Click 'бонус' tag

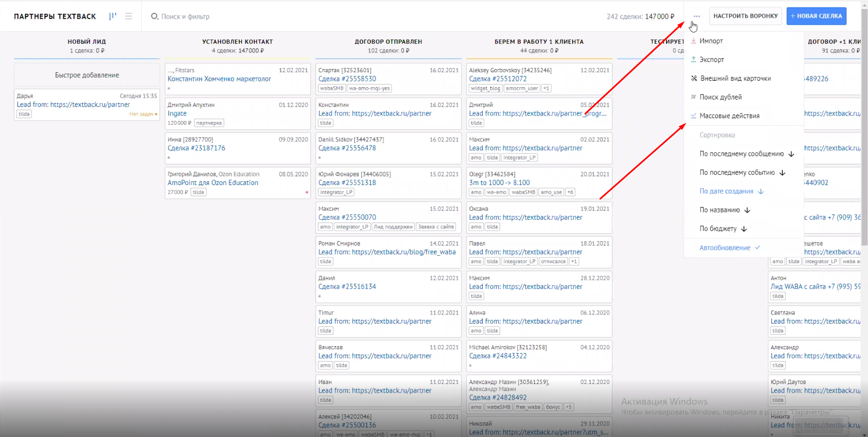pyautogui.click(x=553, y=407)
